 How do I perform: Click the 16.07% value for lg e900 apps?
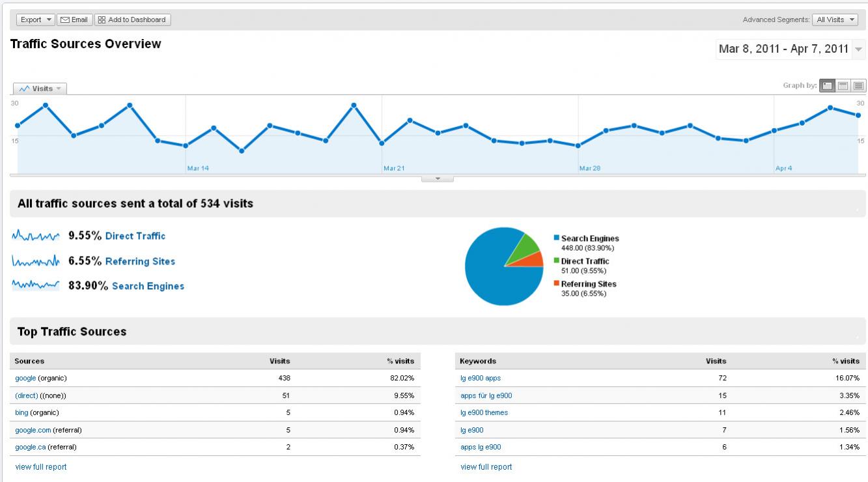pyautogui.click(x=847, y=378)
